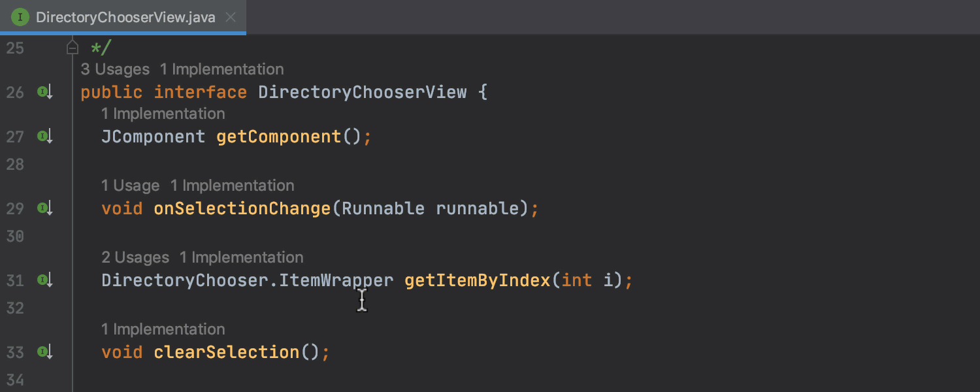The width and height of the screenshot is (980, 392).
Task: Open the "3 Usages" hint above the interface
Action: (115, 69)
